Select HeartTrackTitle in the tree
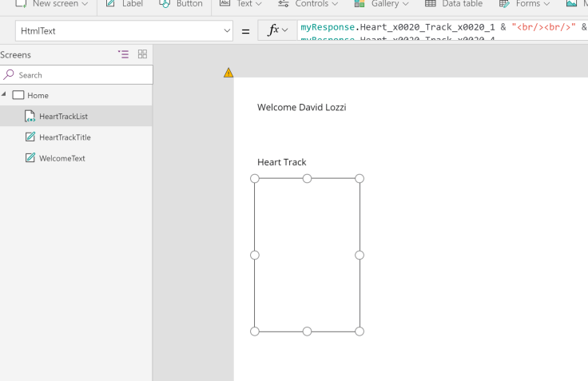Image resolution: width=588 pixels, height=381 pixels. [76, 137]
